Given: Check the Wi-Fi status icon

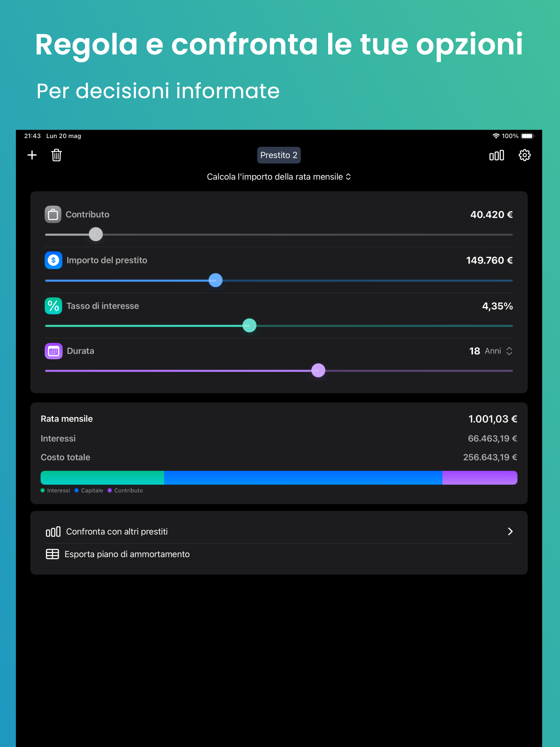Looking at the screenshot, I should pyautogui.click(x=496, y=136).
